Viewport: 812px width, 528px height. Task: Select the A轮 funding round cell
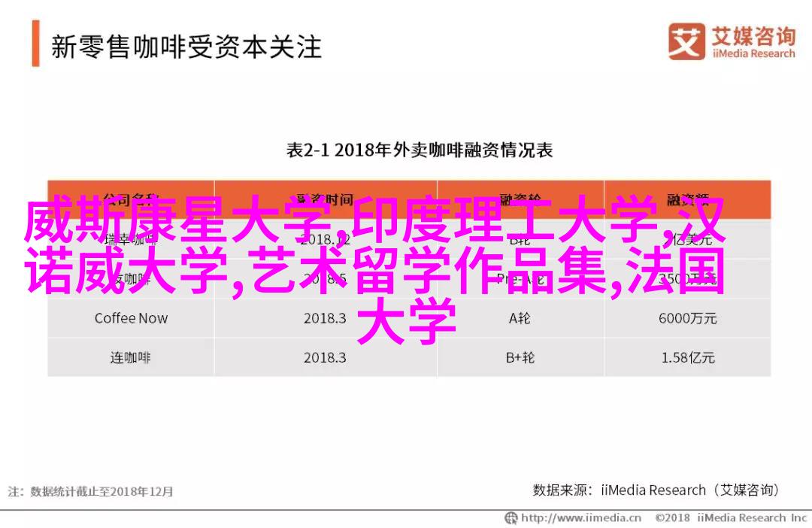520,318
